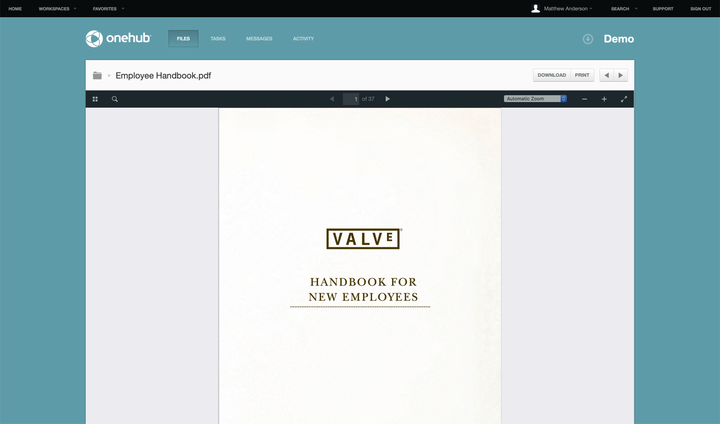Click the Print button
Screen dimensions: 720x424
[582, 75]
